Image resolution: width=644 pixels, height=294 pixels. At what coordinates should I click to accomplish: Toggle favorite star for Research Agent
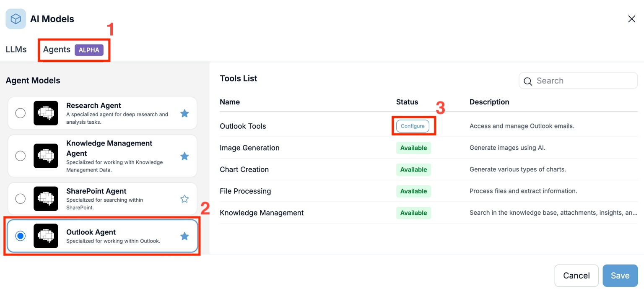(184, 113)
